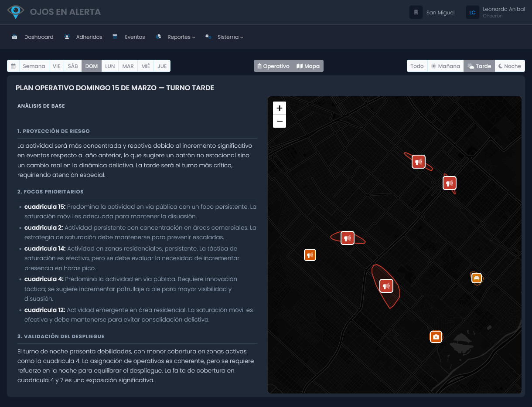Viewport: 532px width, 407px height.
Task: Switch to the SÁB day tab
Action: [x=72, y=66]
